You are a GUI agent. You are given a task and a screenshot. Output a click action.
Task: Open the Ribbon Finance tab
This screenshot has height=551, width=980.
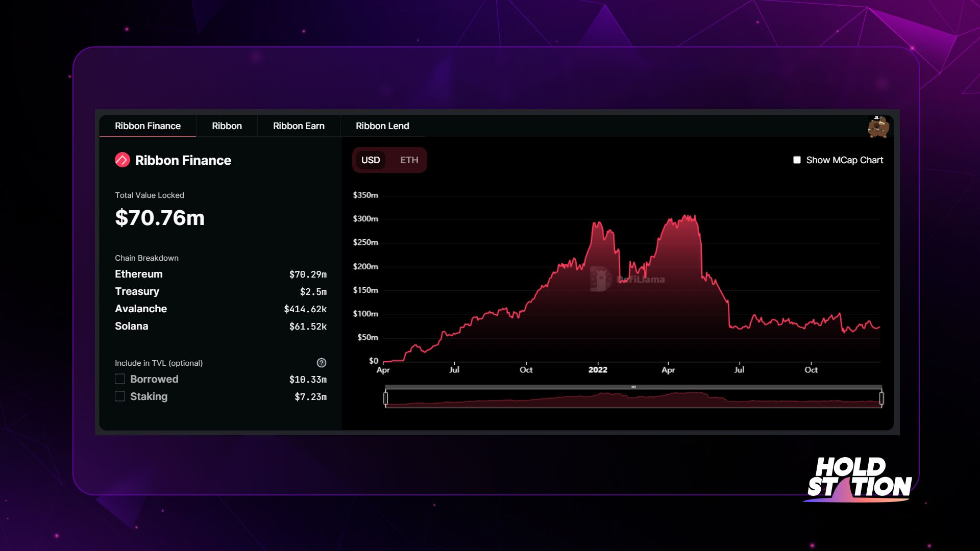(148, 126)
